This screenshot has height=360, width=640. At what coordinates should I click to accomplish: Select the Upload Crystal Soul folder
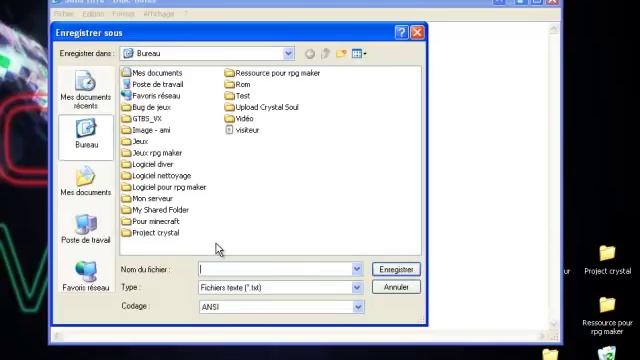click(x=262, y=107)
